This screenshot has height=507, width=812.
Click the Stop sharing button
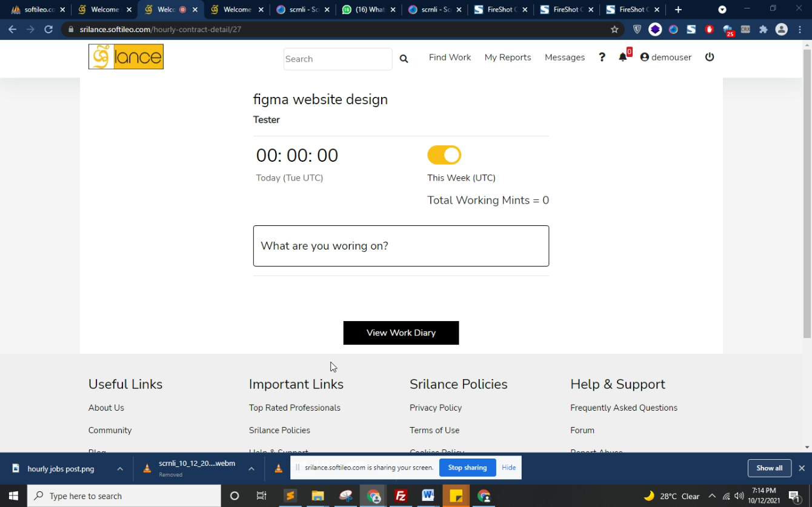pyautogui.click(x=467, y=468)
